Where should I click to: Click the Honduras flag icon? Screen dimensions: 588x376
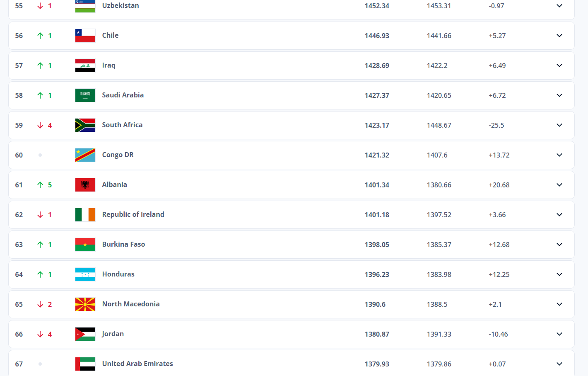click(x=85, y=274)
